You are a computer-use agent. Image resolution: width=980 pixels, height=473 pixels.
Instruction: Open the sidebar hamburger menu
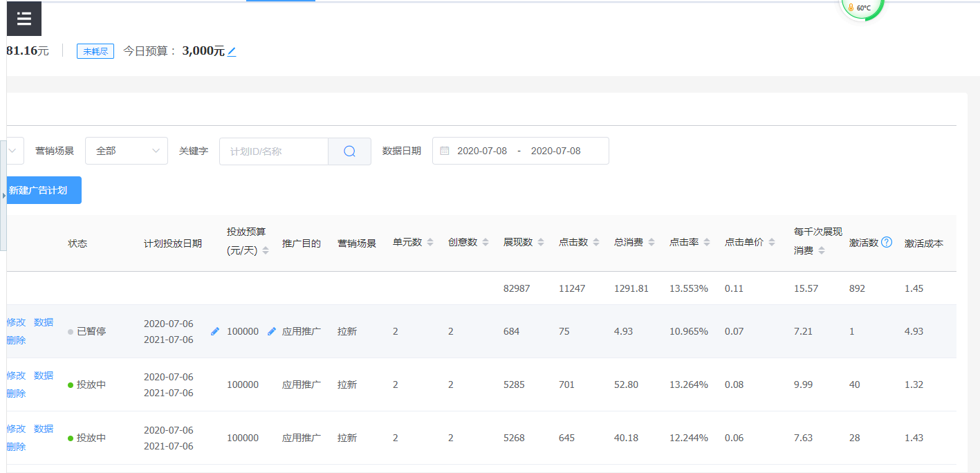[x=24, y=19]
